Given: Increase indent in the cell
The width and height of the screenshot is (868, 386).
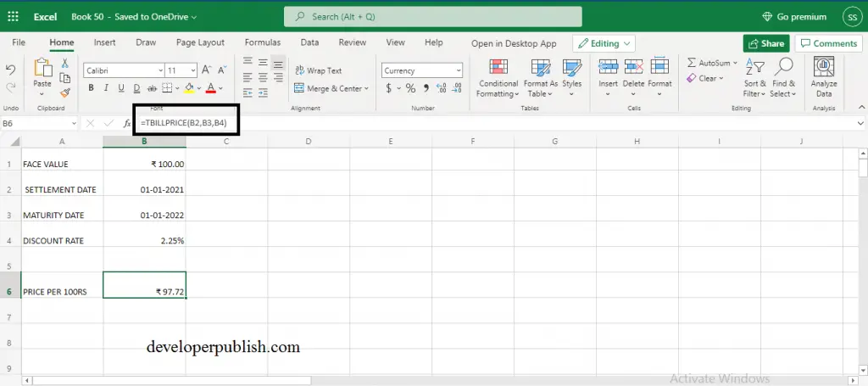Looking at the screenshot, I should [263, 92].
